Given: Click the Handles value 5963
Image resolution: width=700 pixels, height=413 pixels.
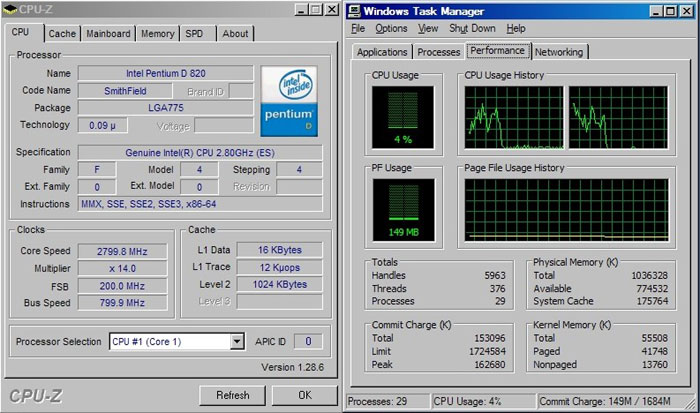Looking at the screenshot, I should pos(495,275).
